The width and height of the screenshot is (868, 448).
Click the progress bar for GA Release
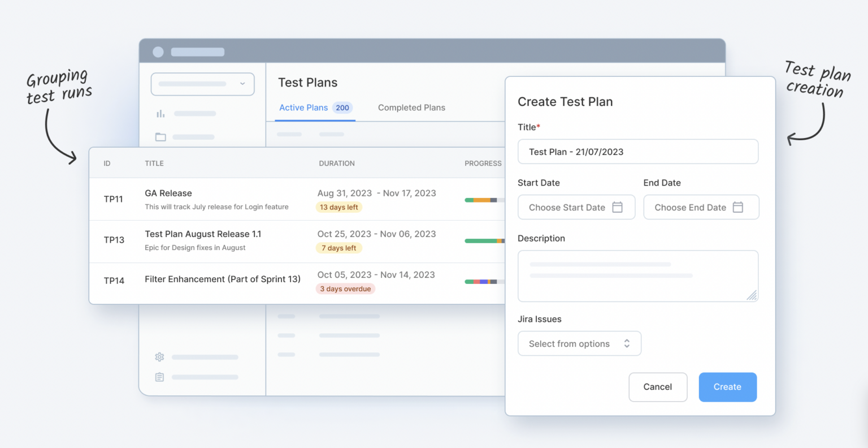click(480, 200)
